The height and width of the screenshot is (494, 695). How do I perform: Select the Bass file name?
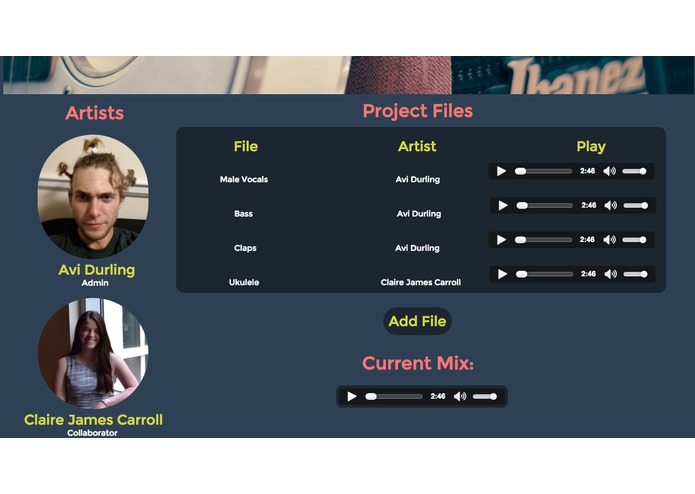tap(243, 214)
